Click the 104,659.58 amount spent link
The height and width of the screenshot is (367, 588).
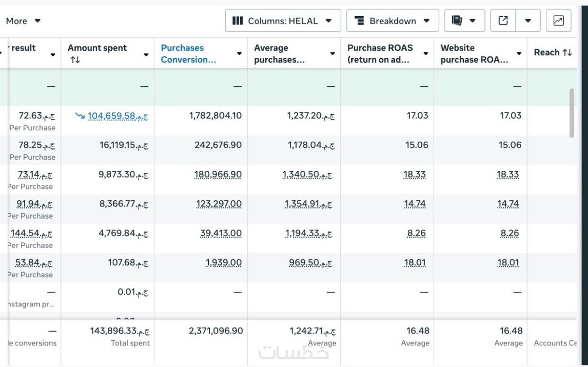tap(117, 116)
